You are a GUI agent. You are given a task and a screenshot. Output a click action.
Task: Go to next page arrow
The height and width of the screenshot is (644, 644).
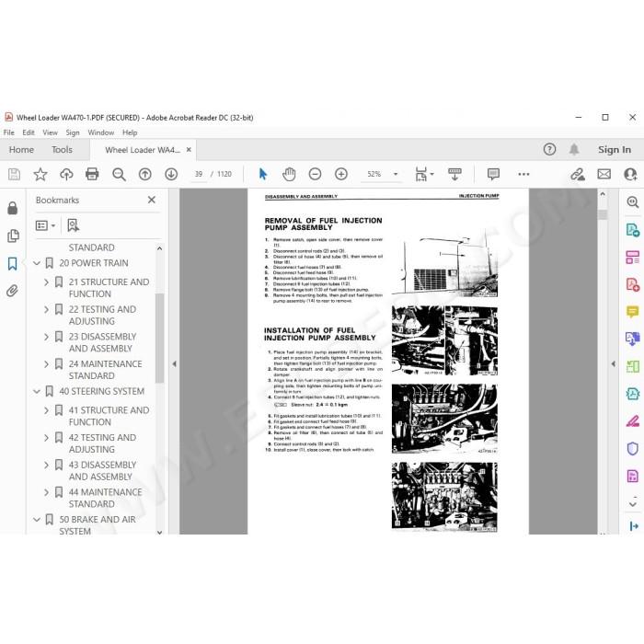171,174
